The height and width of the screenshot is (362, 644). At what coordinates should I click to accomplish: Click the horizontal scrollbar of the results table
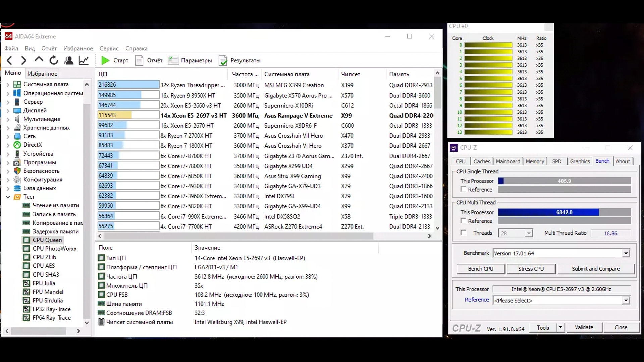pyautogui.click(x=238, y=236)
